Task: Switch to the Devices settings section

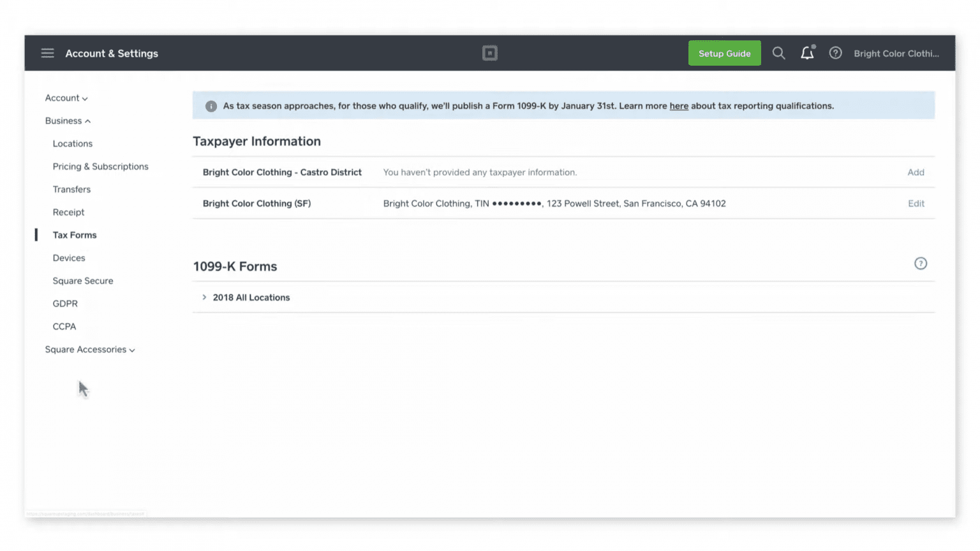Action: 68,258
